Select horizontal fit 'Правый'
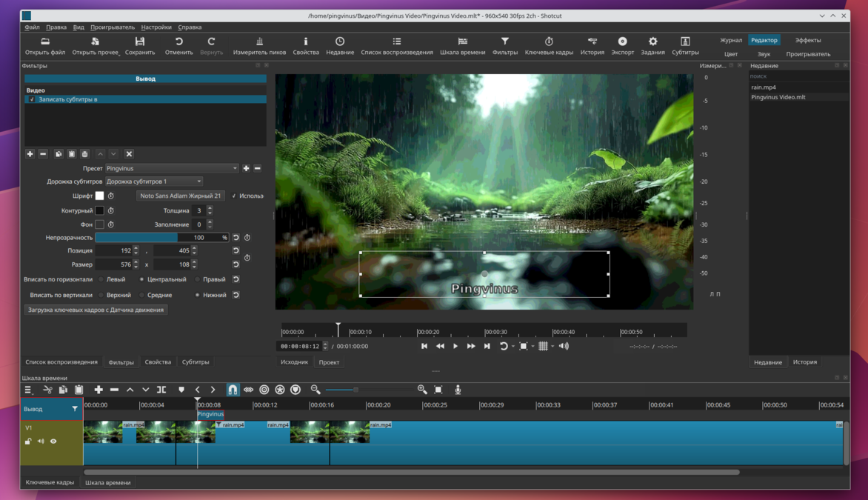 coord(197,279)
